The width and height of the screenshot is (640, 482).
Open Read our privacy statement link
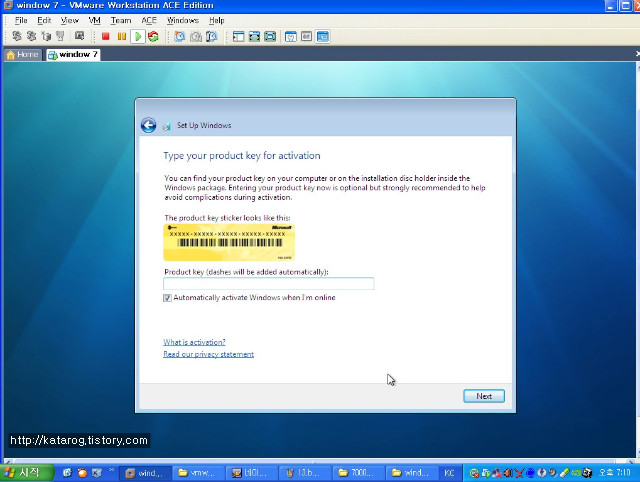[209, 354]
